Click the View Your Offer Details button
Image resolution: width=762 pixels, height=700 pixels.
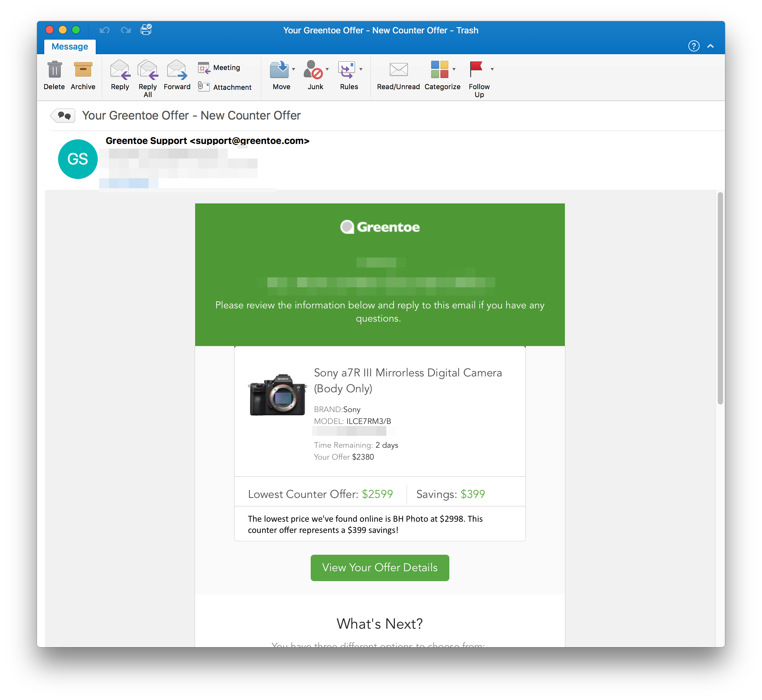click(x=380, y=567)
